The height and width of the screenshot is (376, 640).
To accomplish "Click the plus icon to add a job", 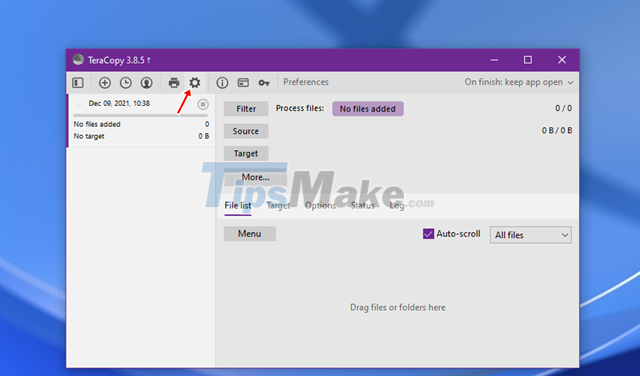I will [105, 83].
